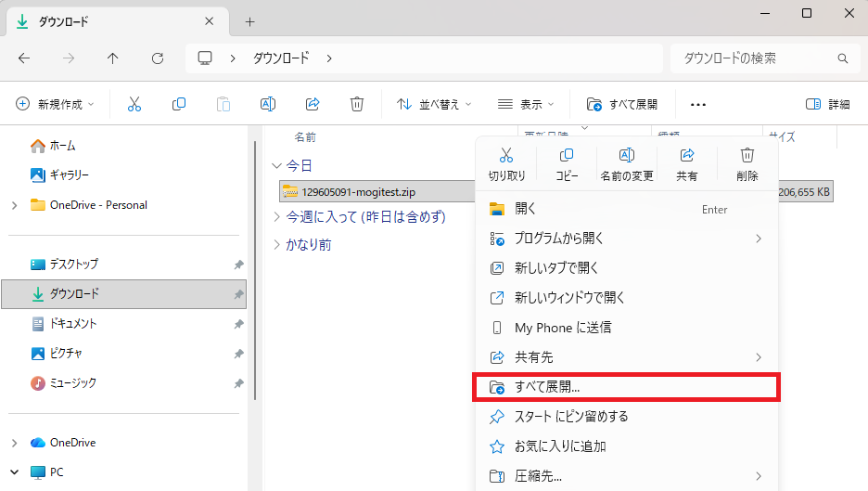Open the 表示 view dropdown

point(526,104)
